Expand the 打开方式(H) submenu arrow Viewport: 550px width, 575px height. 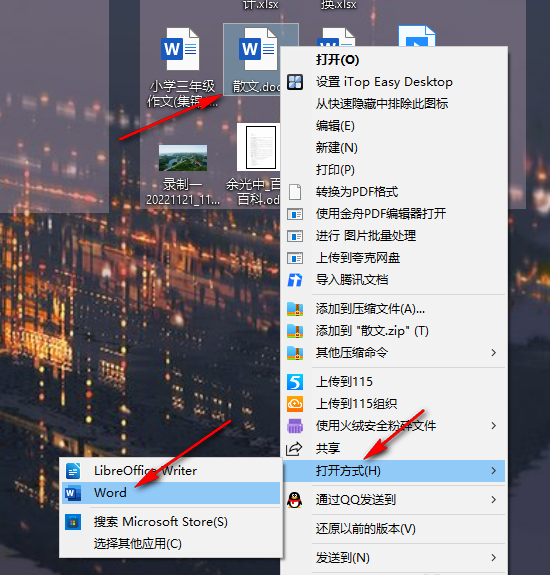click(494, 470)
